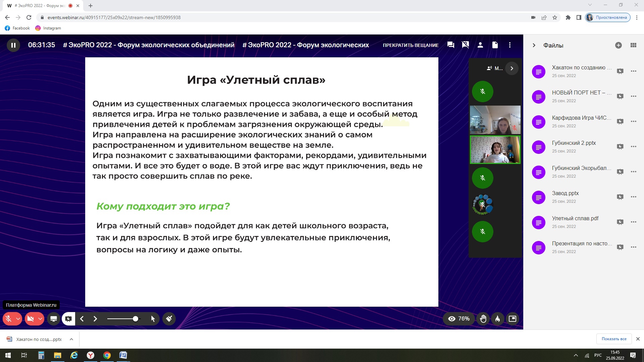644x362 pixels.
Task: Open the files document icon in header
Action: [x=495, y=45]
